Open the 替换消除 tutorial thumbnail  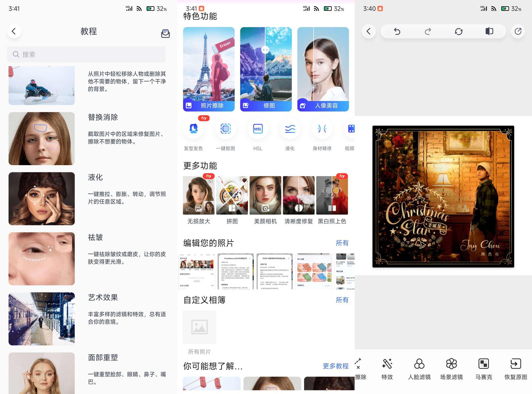pyautogui.click(x=42, y=139)
